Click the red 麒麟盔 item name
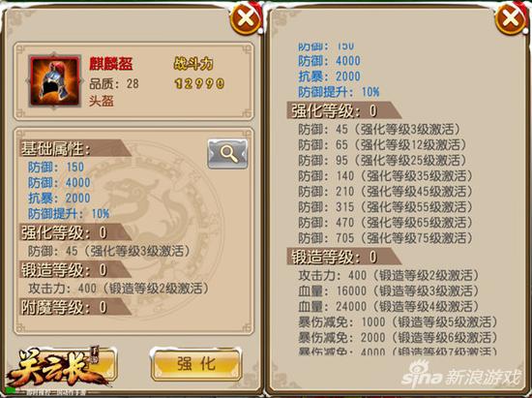532x398 pixels. (x=111, y=64)
